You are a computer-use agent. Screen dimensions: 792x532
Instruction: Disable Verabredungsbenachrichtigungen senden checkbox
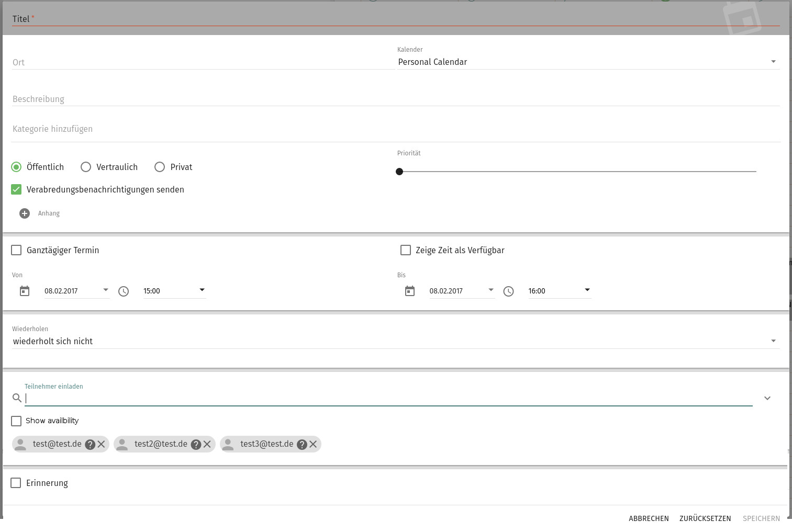[16, 189]
